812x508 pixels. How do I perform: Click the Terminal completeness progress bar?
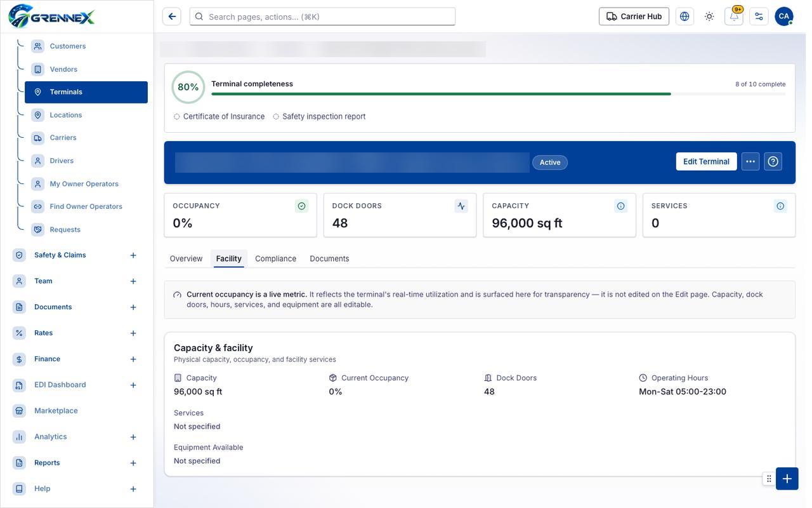(499, 94)
